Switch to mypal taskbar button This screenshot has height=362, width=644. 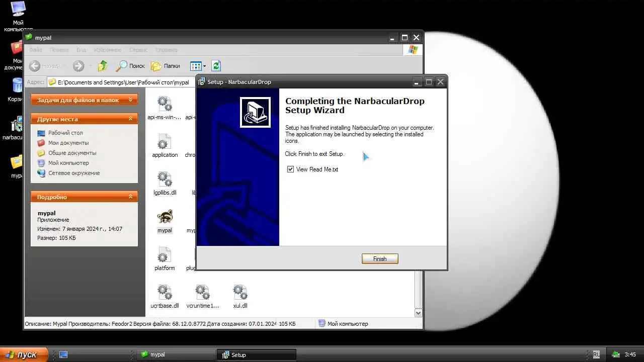(175, 354)
